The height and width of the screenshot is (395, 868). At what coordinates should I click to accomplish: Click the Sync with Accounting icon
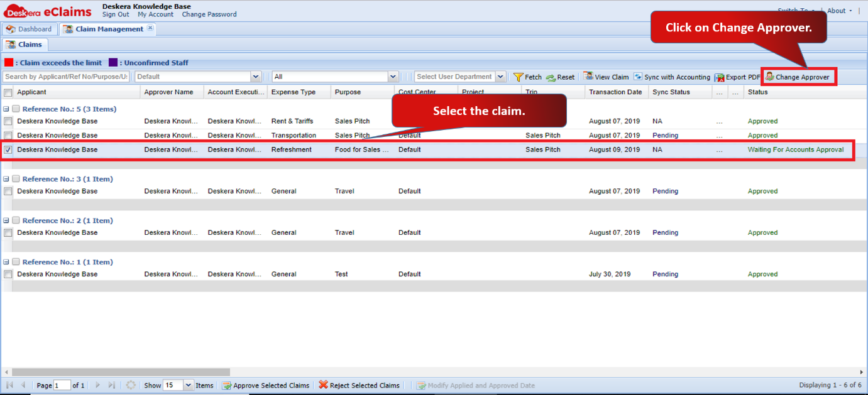pos(638,77)
